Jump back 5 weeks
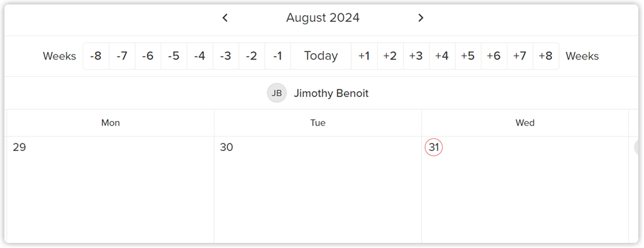The image size is (644, 248). click(174, 56)
